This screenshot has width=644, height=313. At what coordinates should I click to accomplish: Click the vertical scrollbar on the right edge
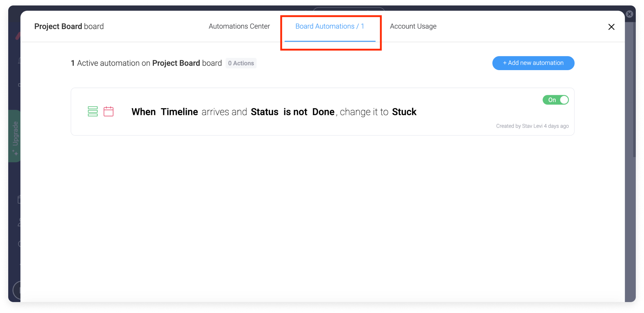pyautogui.click(x=634, y=89)
